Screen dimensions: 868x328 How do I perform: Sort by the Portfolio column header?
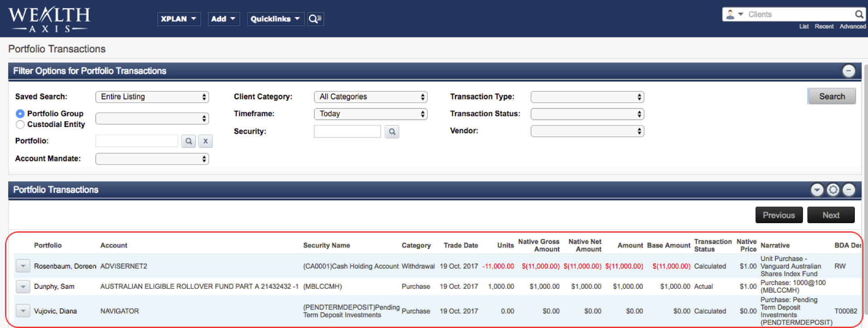(48, 245)
